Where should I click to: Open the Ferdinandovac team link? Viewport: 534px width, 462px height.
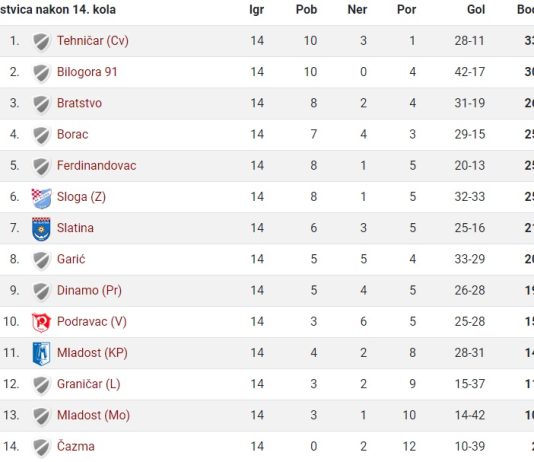pos(96,165)
